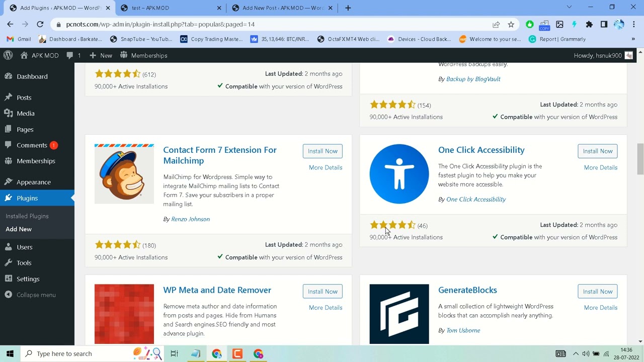Open Howdy, hsnuk900 account menu

(x=603, y=55)
